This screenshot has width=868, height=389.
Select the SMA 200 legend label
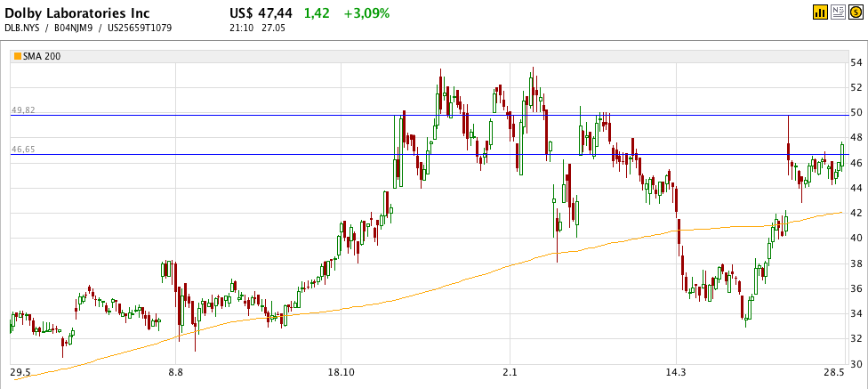(42, 56)
